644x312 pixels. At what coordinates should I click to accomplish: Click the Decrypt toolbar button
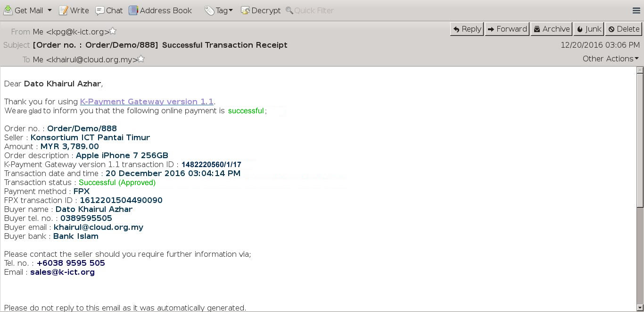point(260,10)
